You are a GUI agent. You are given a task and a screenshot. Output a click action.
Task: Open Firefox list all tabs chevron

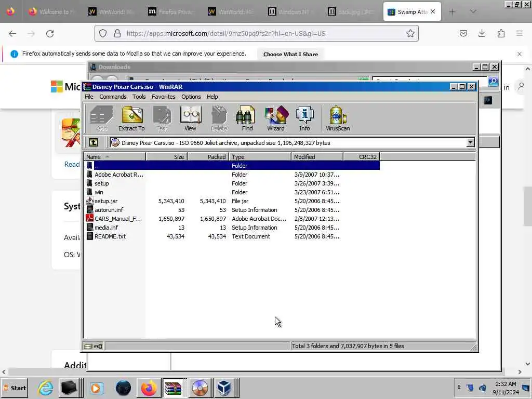pos(473,11)
